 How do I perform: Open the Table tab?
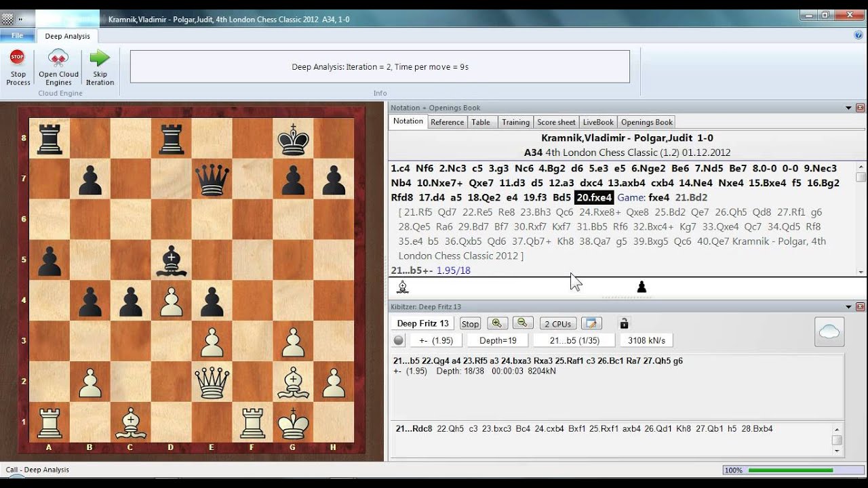click(x=481, y=122)
